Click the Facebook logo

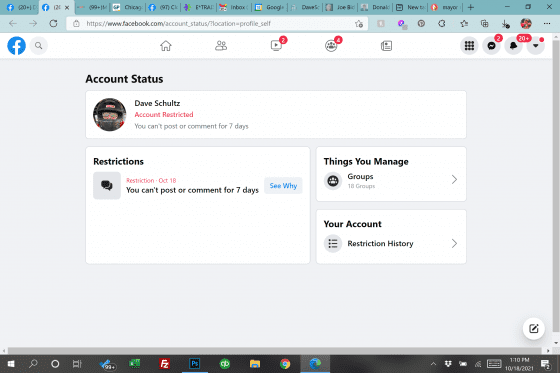tap(16, 46)
